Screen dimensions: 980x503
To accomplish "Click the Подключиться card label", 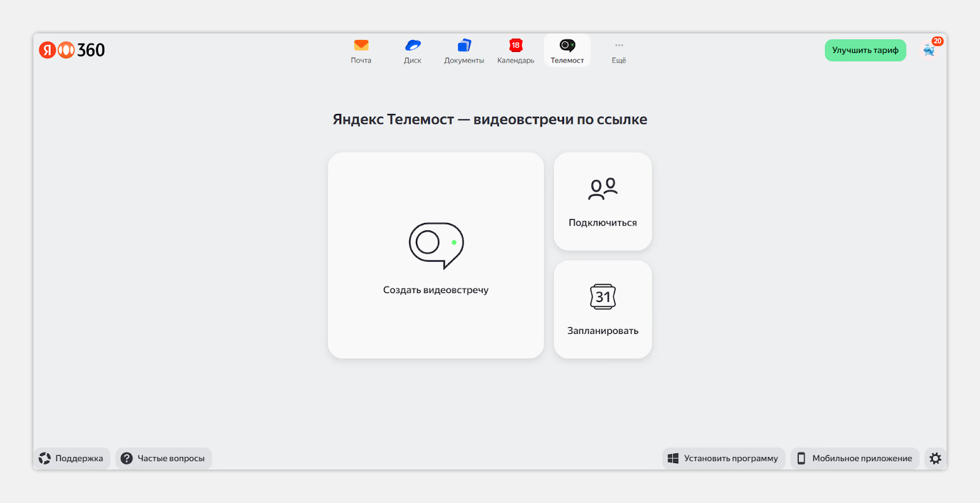I will coord(603,223).
